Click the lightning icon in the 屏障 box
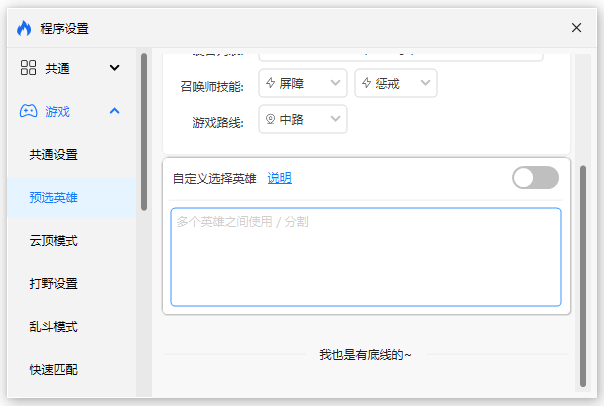The image size is (604, 406). tap(270, 83)
